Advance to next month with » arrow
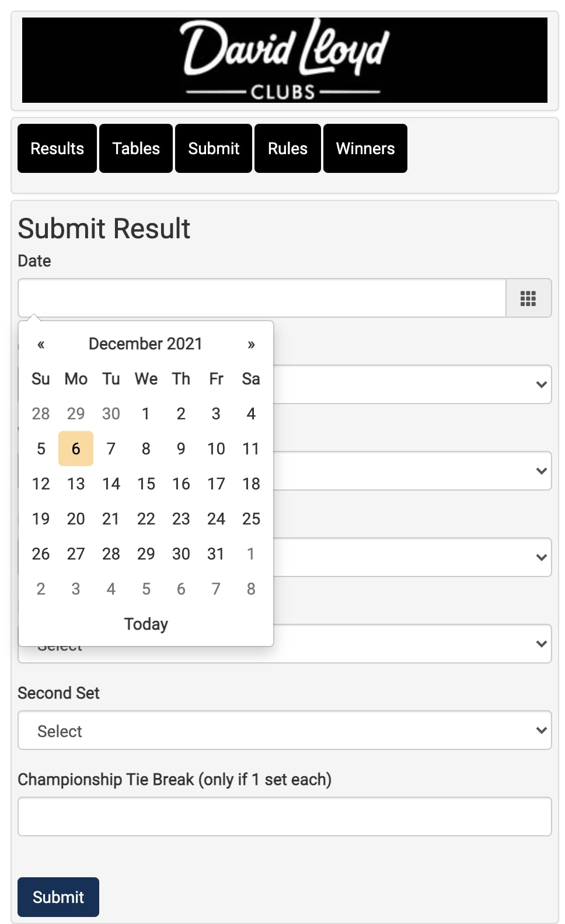 (x=251, y=344)
